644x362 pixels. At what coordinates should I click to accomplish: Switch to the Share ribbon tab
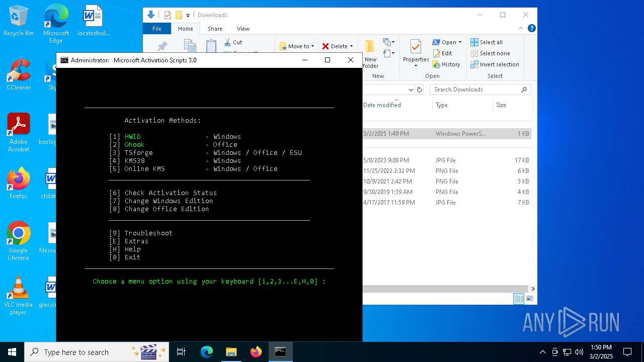pyautogui.click(x=215, y=29)
